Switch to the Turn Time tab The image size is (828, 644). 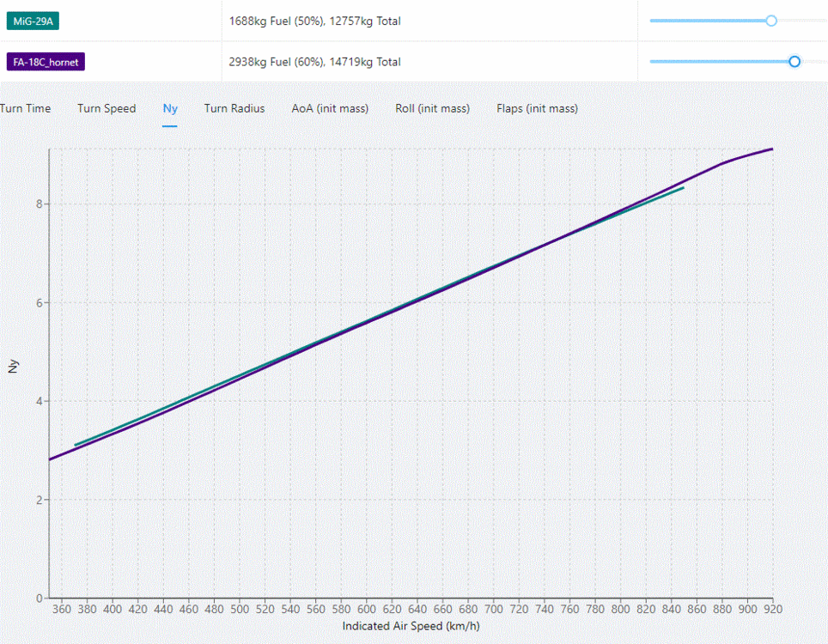tap(25, 108)
